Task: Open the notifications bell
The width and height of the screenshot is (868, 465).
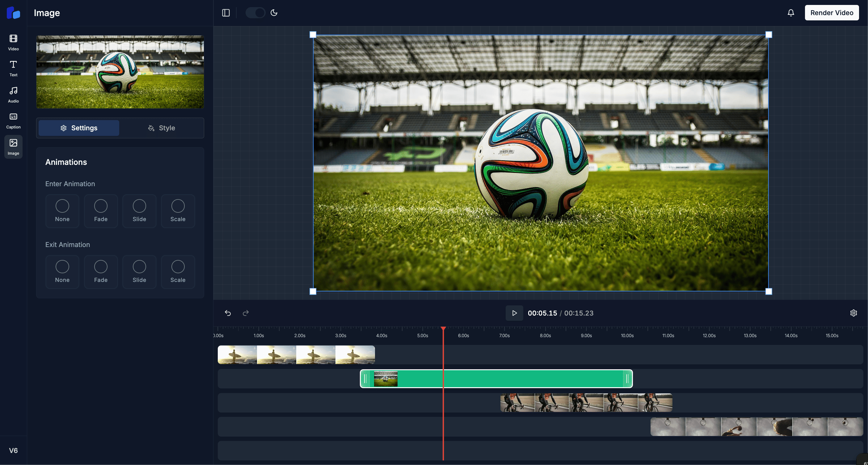Action: (790, 12)
